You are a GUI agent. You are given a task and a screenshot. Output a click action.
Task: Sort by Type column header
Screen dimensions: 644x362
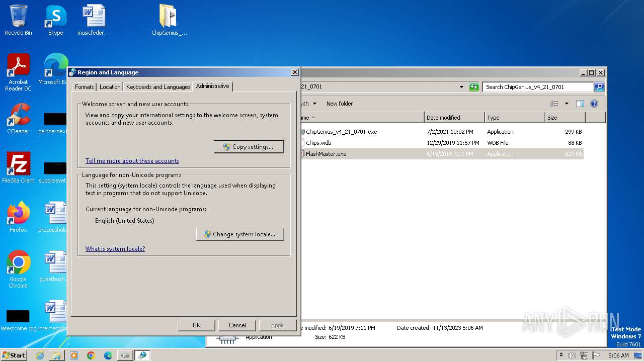[x=515, y=118]
